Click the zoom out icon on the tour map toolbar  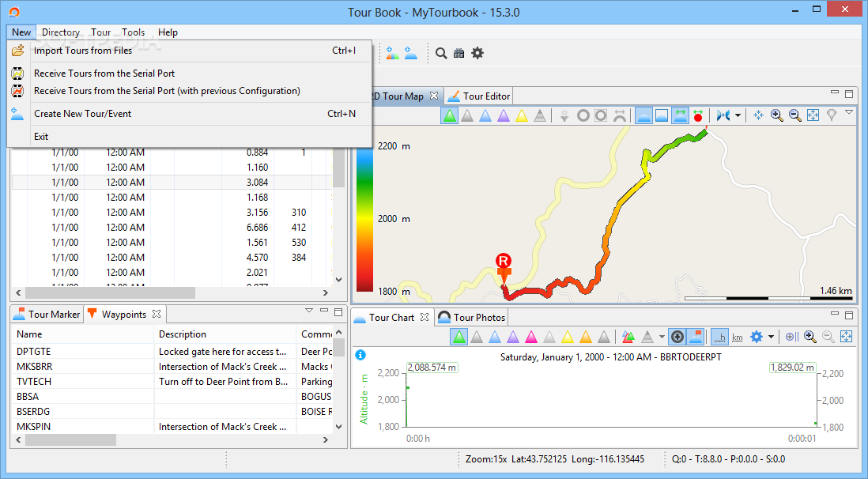pos(795,115)
